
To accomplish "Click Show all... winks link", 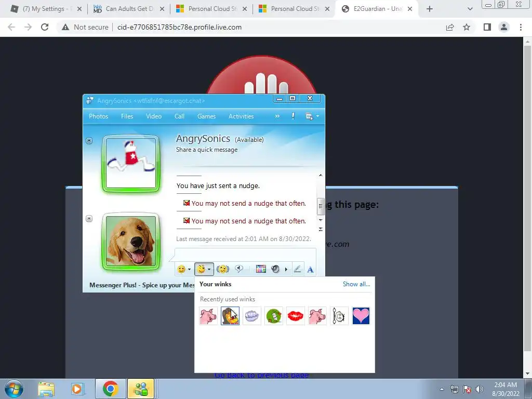I will 356,284.
